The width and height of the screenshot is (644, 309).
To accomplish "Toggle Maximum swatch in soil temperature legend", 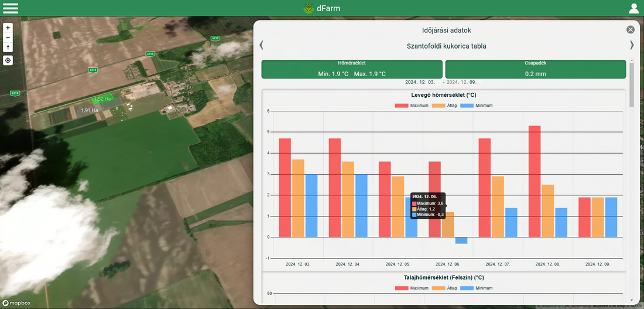I will 402,288.
